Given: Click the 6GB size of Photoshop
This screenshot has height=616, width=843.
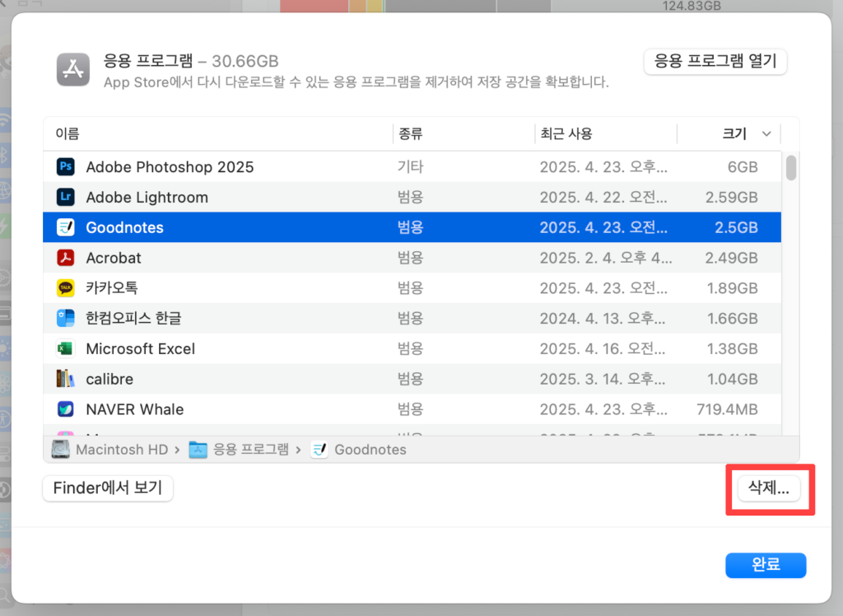Looking at the screenshot, I should pos(743,167).
